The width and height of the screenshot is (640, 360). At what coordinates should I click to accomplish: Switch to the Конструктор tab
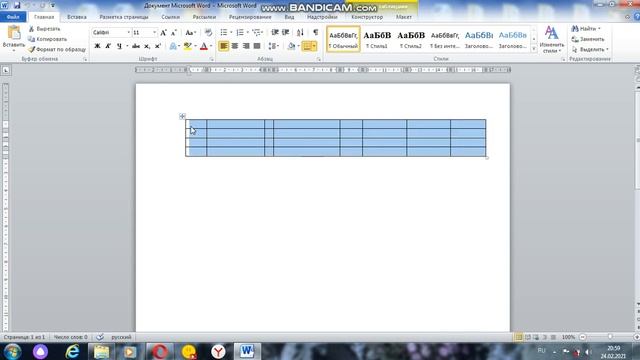(x=367, y=17)
